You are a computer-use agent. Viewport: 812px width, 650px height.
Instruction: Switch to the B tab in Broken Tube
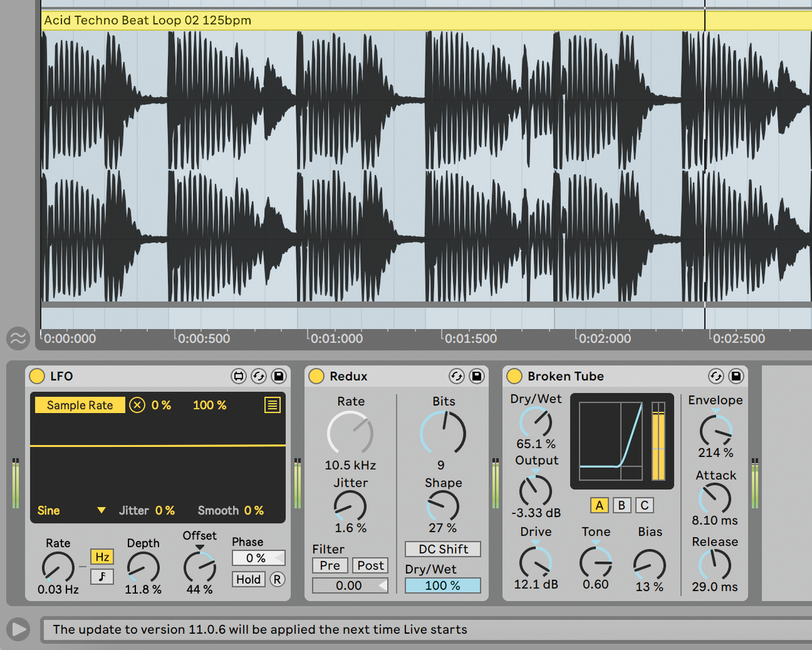[x=621, y=505]
